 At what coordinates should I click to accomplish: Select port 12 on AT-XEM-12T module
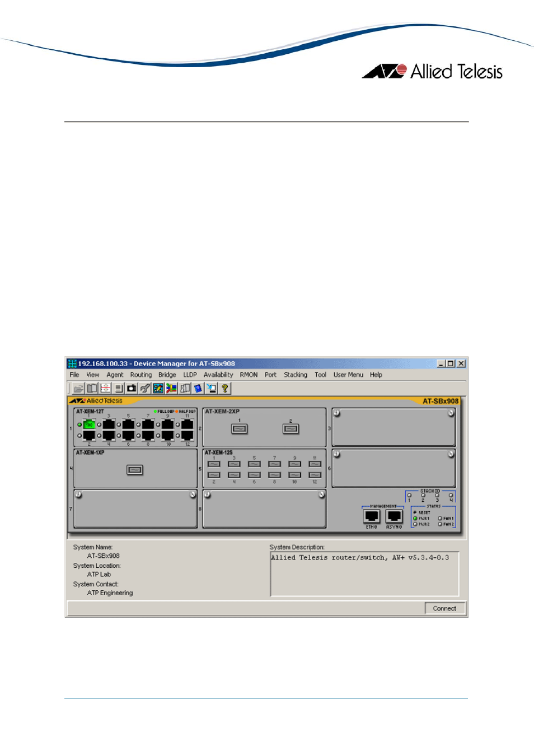point(187,435)
